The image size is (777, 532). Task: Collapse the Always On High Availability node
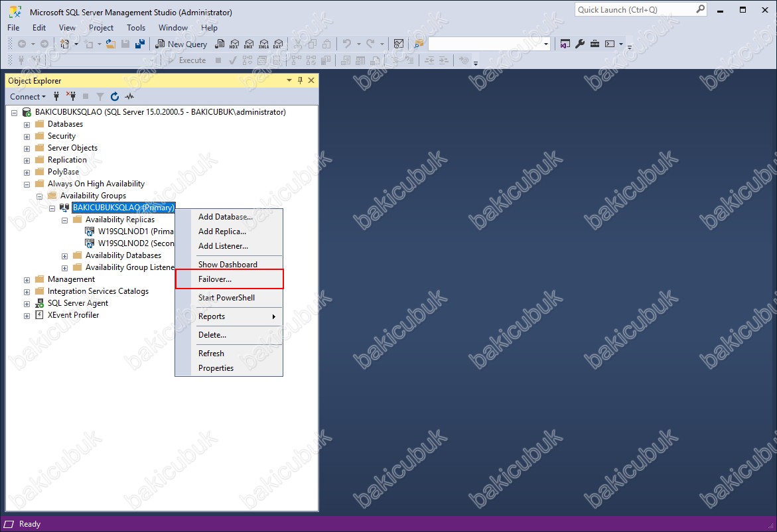tap(27, 184)
